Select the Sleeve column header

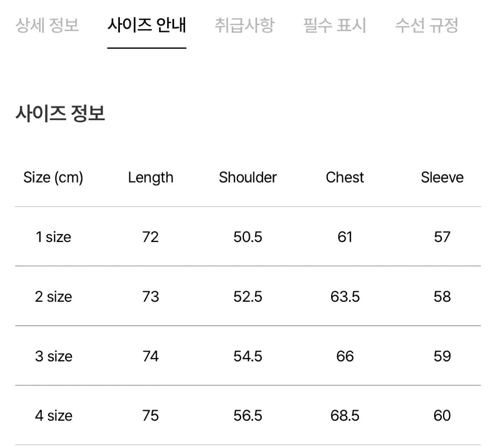click(442, 178)
